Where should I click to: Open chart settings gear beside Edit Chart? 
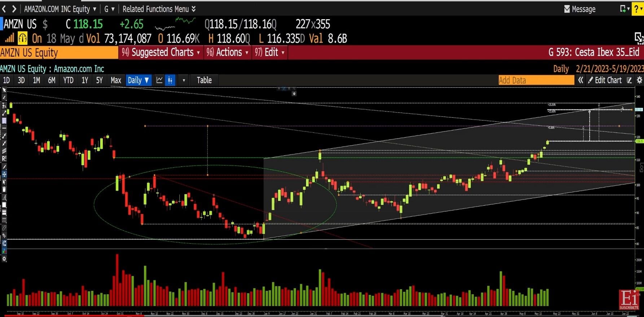639,80
